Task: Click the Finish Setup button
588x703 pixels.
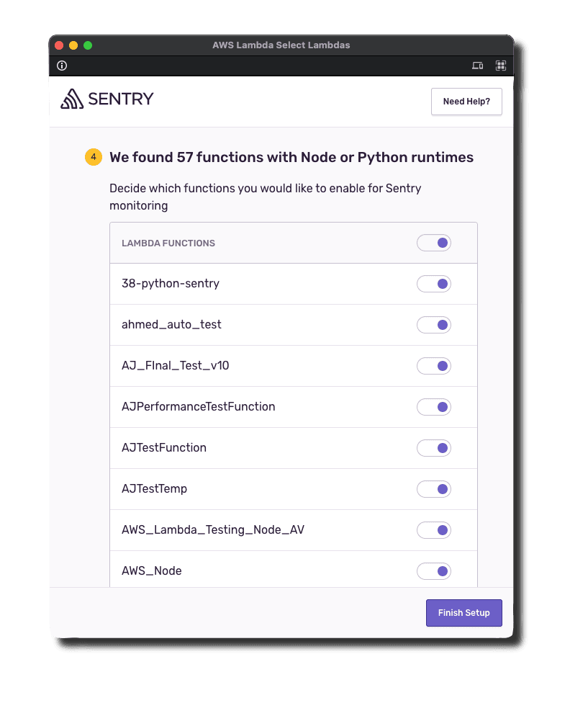Action: tap(464, 613)
